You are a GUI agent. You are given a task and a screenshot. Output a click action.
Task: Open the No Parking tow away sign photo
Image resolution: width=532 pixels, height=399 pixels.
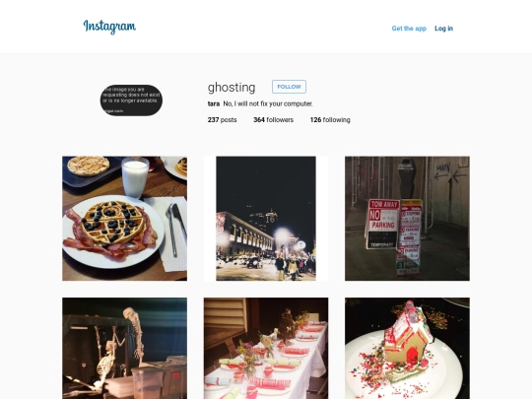[407, 219]
